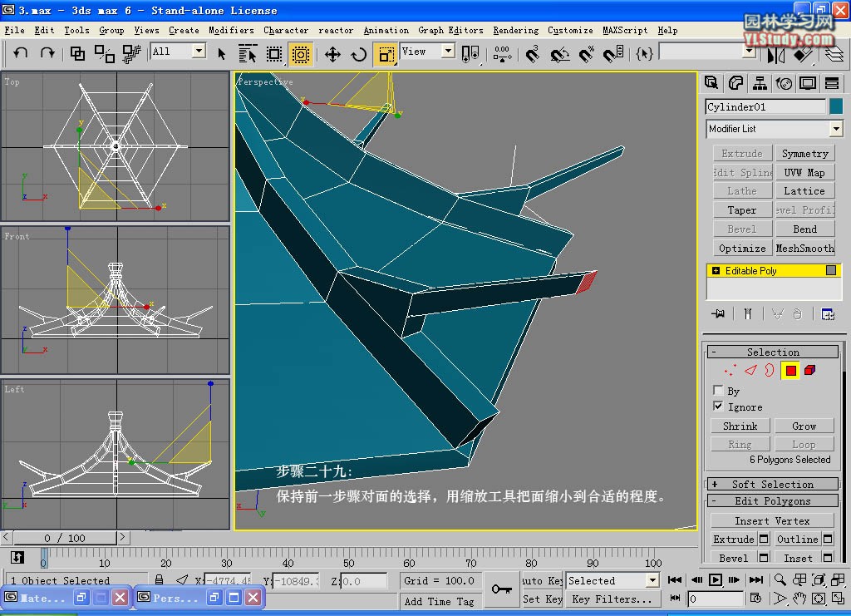Select the Select Object arrow tool
This screenshot has height=616, width=851.
pyautogui.click(x=221, y=54)
